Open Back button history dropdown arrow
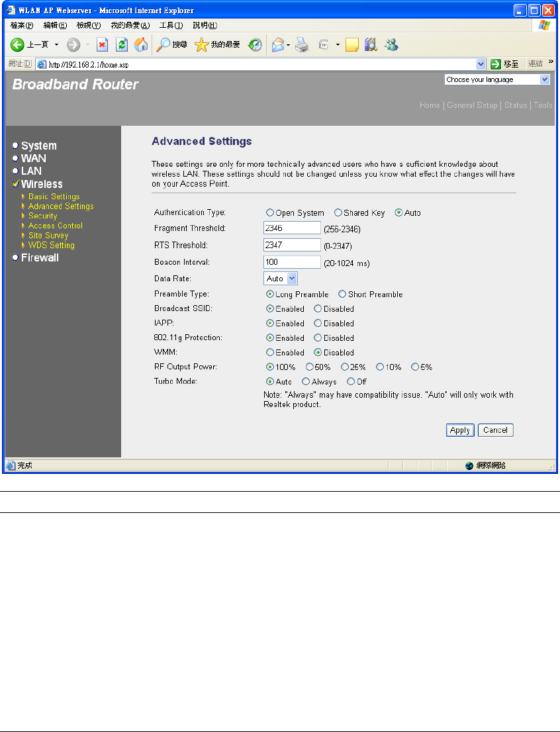 click(x=56, y=45)
